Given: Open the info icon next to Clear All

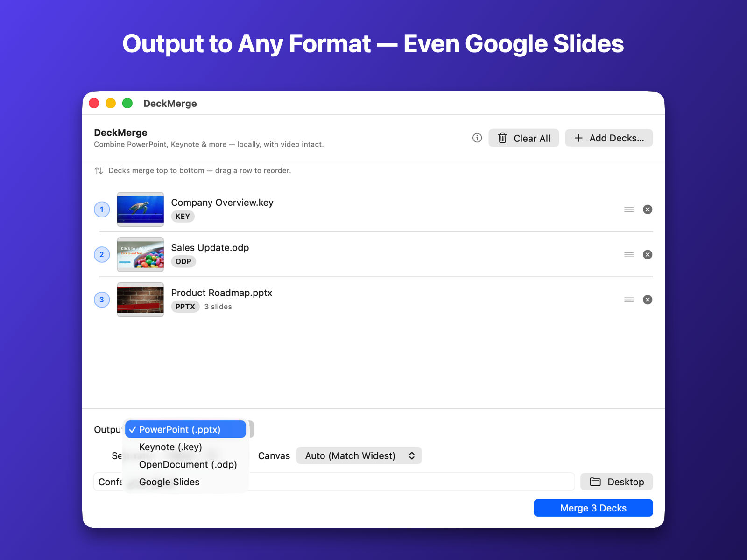Looking at the screenshot, I should [477, 138].
